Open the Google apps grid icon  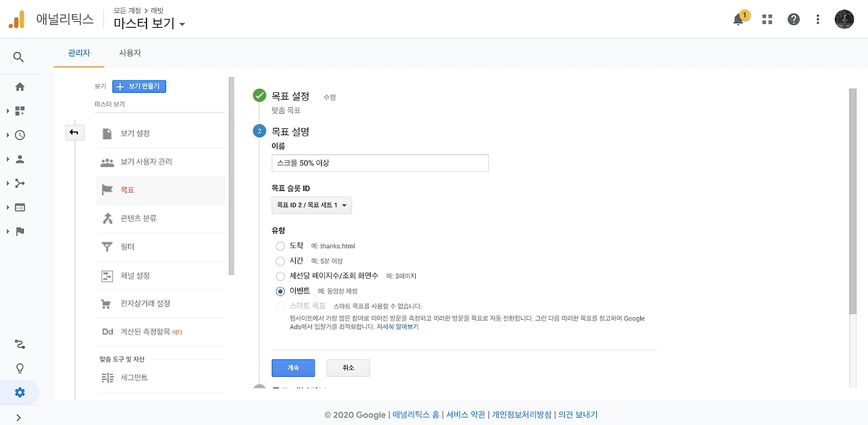767,20
